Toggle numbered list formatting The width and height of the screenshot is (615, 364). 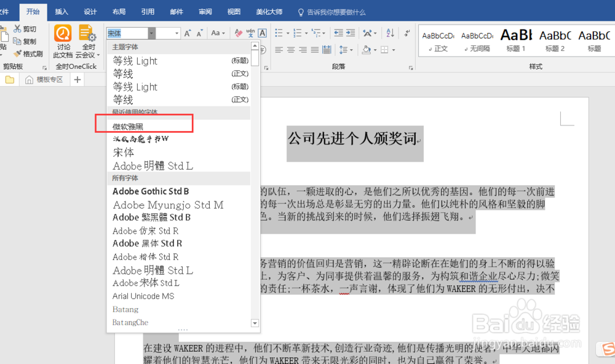point(296,32)
